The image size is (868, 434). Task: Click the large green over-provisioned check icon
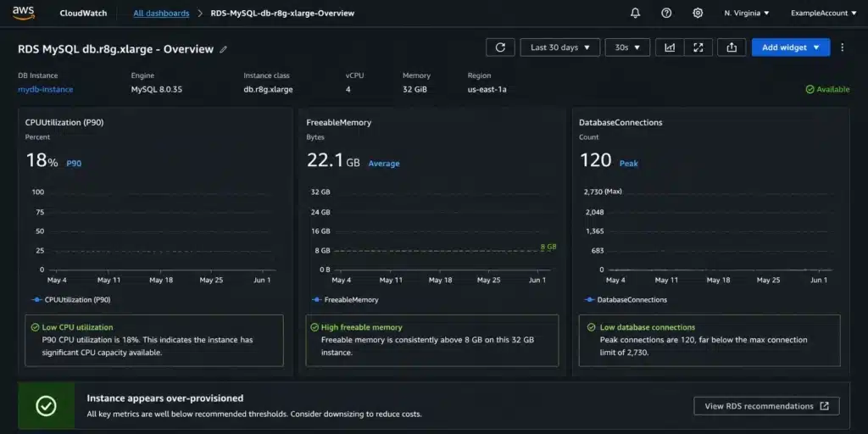coord(46,406)
